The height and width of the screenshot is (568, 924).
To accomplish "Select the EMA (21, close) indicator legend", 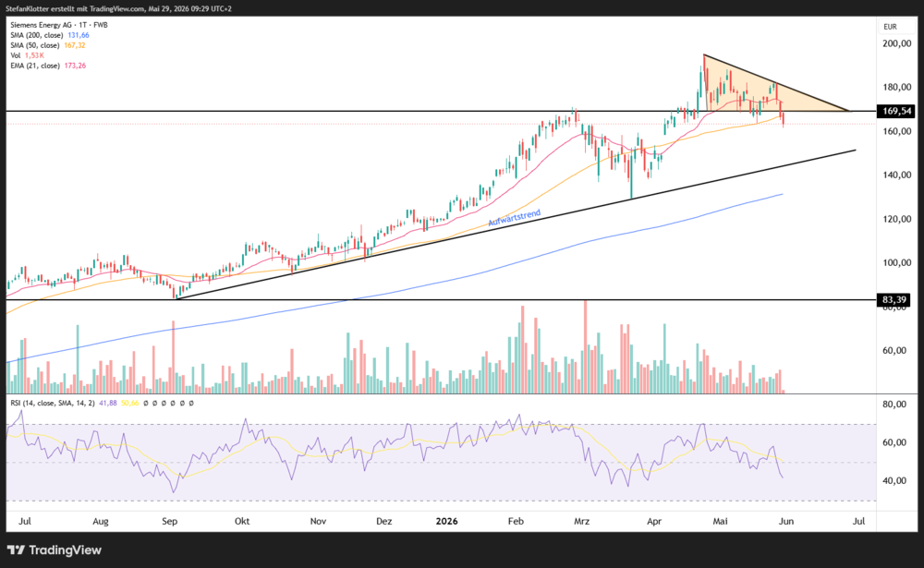I will 48,66.
